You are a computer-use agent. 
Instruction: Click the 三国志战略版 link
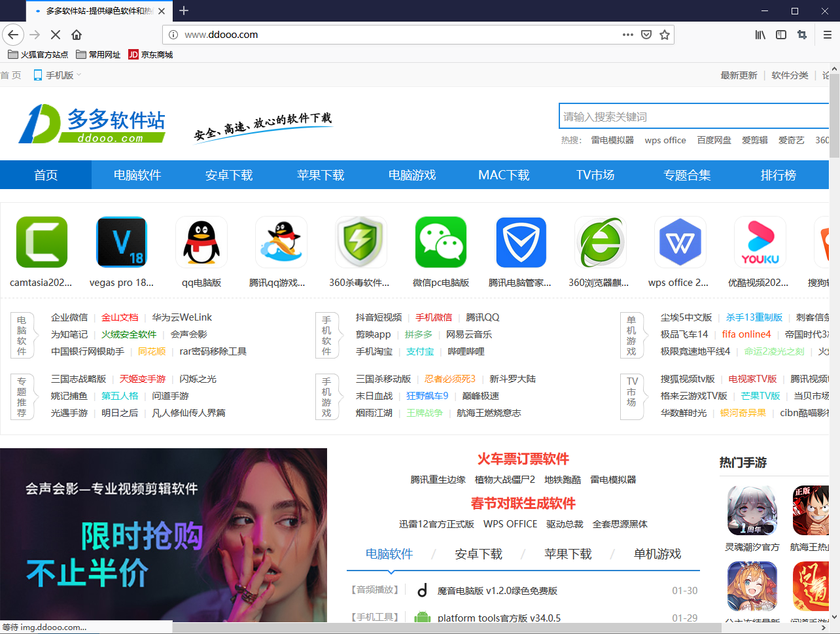[x=79, y=379]
